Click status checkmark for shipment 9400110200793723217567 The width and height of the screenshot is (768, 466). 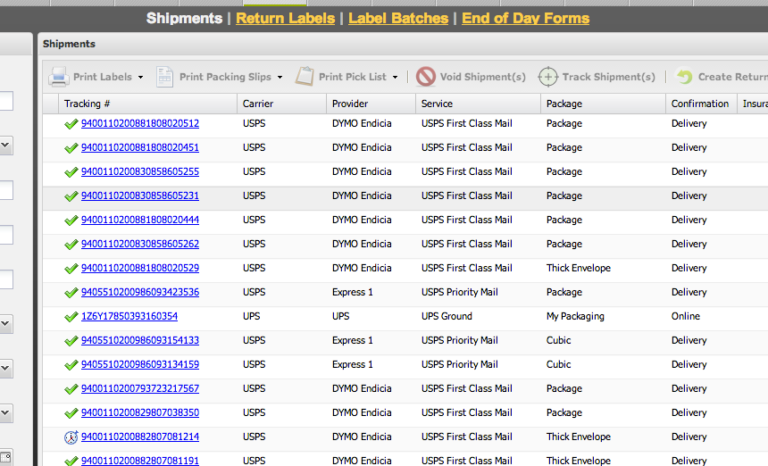71,389
